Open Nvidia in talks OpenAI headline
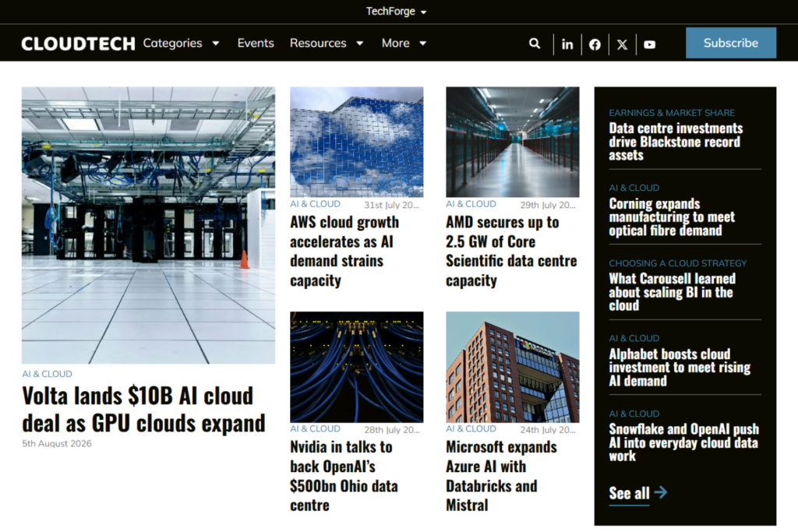Viewport: 798px width, 532px height. pos(344,476)
